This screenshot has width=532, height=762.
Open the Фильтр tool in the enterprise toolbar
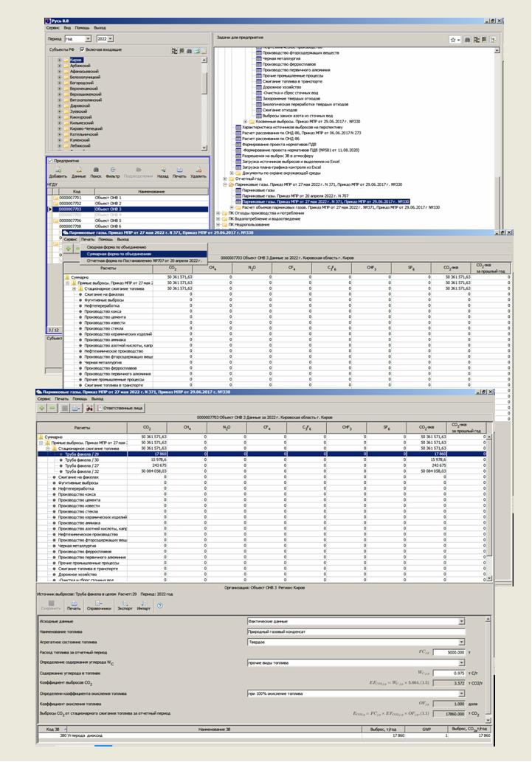(x=113, y=170)
